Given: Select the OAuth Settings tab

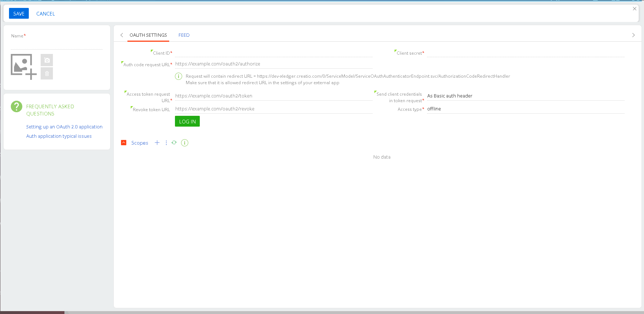Looking at the screenshot, I should (x=148, y=35).
